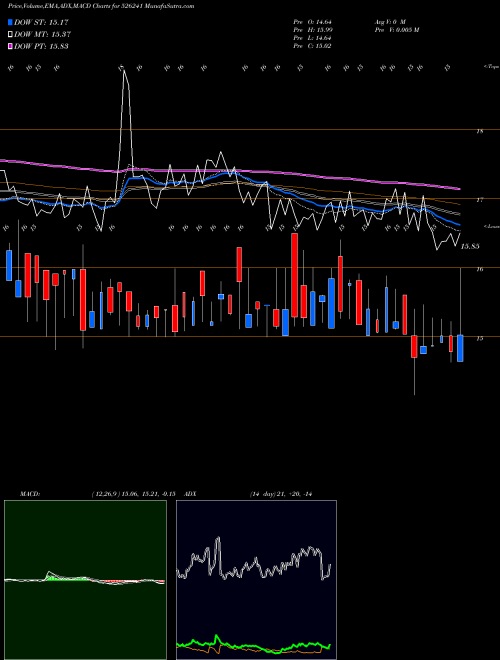The height and width of the screenshot is (660, 500).
Task: Click the 15.85 last-price label
Action: coord(470,247)
